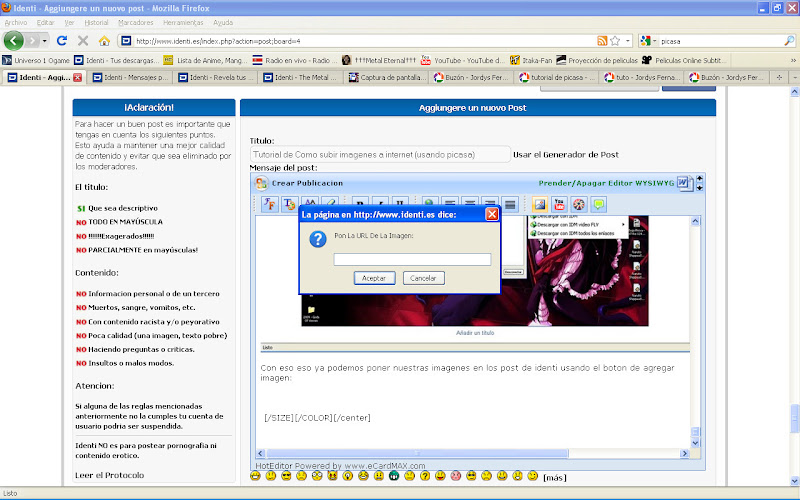
Task: Click the Titulo input field
Action: (x=380, y=155)
